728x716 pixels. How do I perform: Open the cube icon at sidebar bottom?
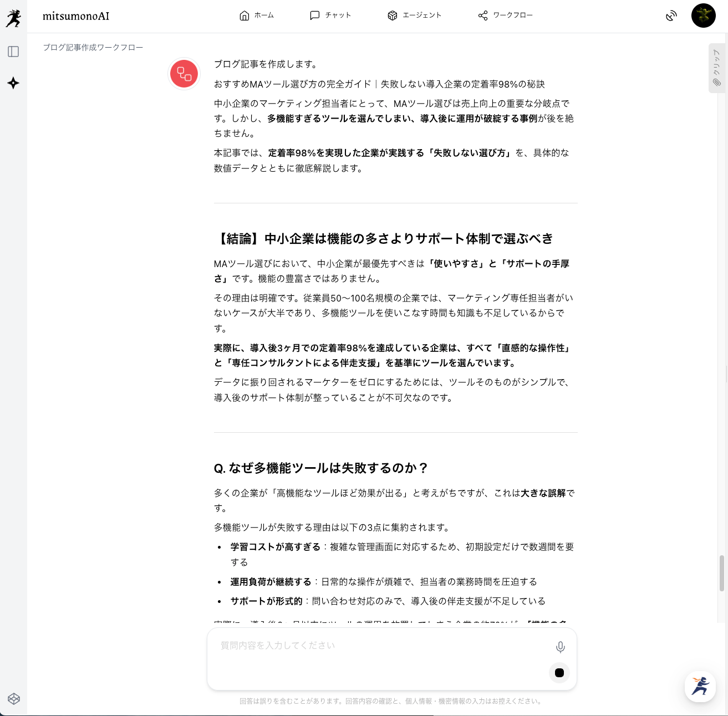14,699
